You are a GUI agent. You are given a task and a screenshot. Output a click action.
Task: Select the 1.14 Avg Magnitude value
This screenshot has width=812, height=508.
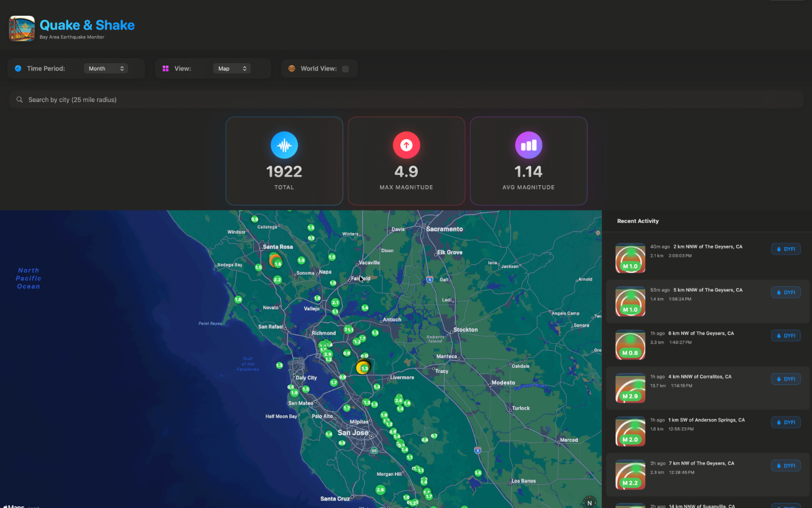[529, 172]
